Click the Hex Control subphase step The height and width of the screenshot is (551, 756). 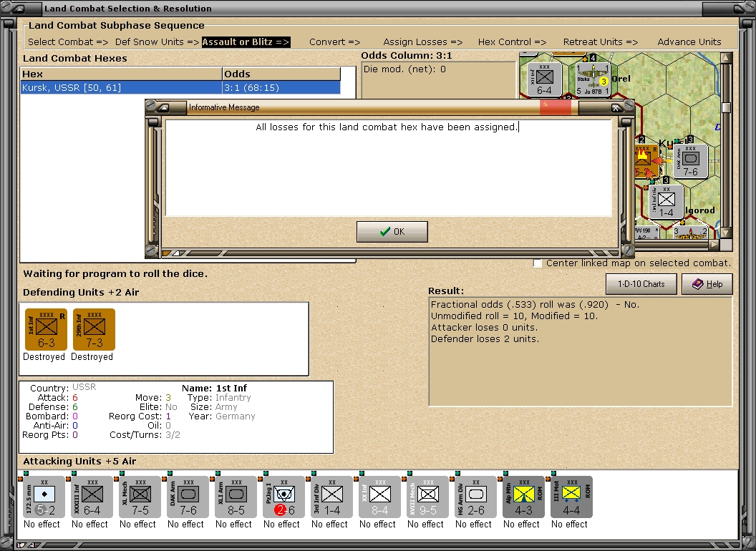[512, 42]
